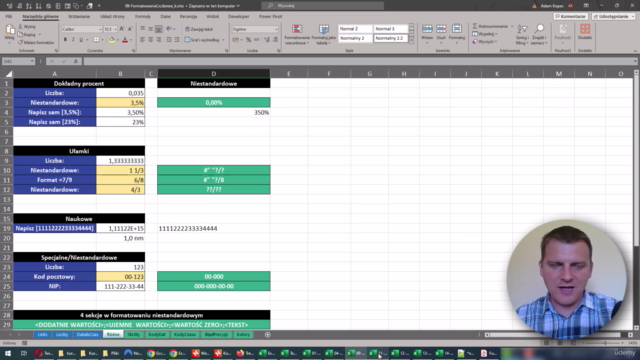Open the font size dropdown
Viewport: 640px width, 360px height.
coord(115,29)
